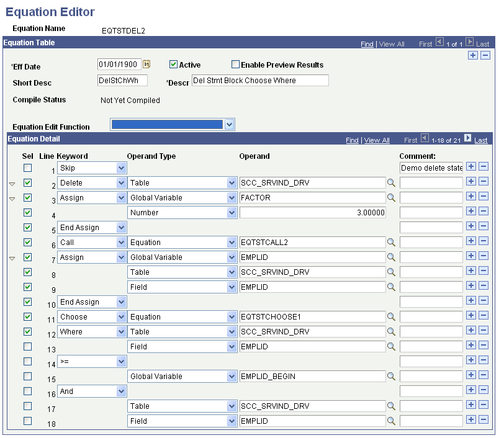The width and height of the screenshot is (504, 438).
Task: Click View All in Equation Detail
Action: 377,140
